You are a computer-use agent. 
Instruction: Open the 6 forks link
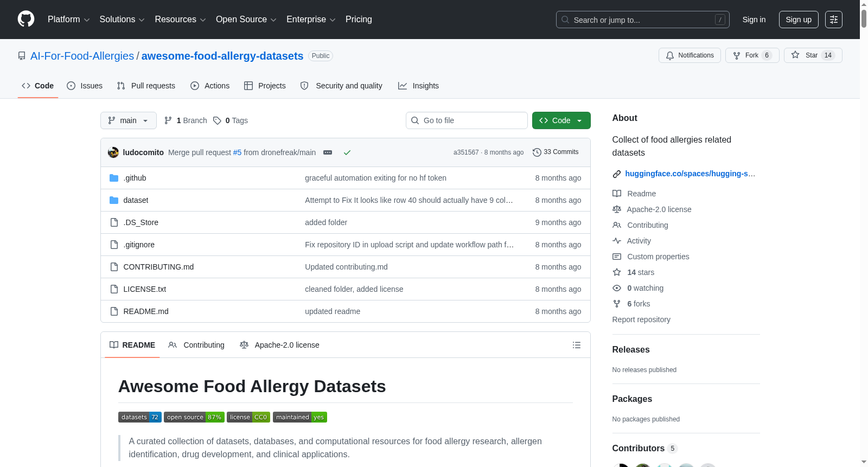(639, 304)
